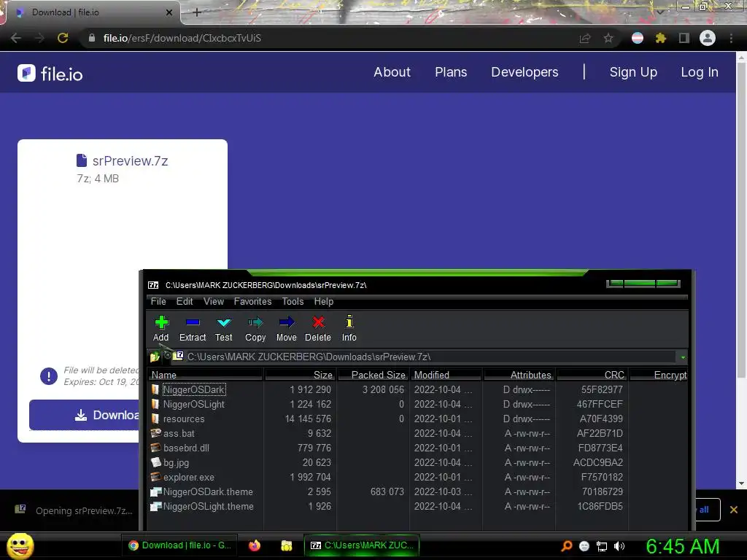747x560 pixels.
Task: Reload the file.io page
Action: tap(63, 38)
